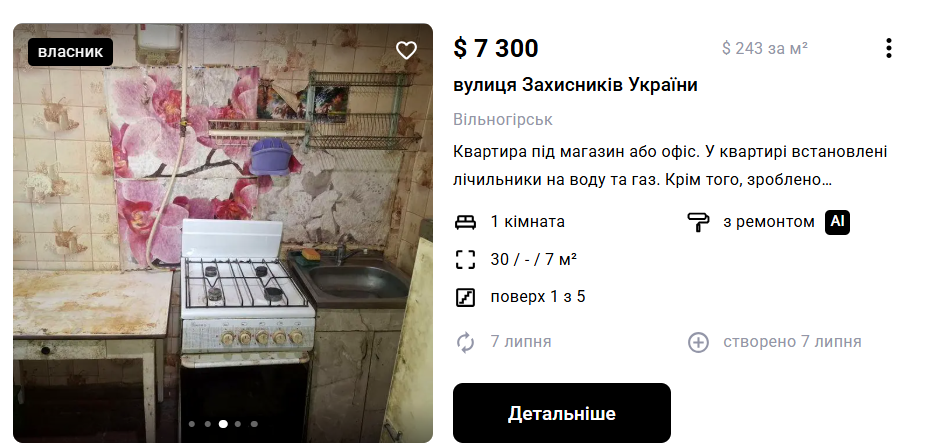
Task: Click the area dimensions icon near 30 / - / 7 м²
Action: coord(465,260)
